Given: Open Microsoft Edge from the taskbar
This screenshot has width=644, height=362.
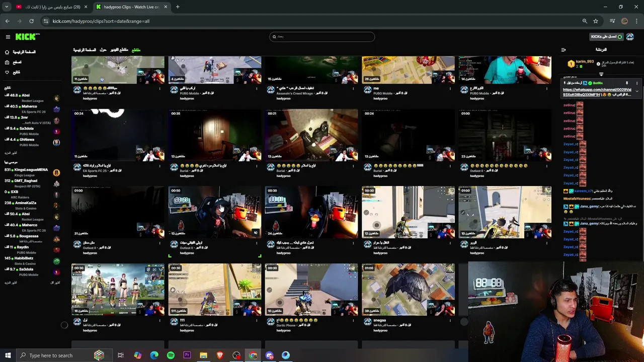Looking at the screenshot, I should (154, 355).
